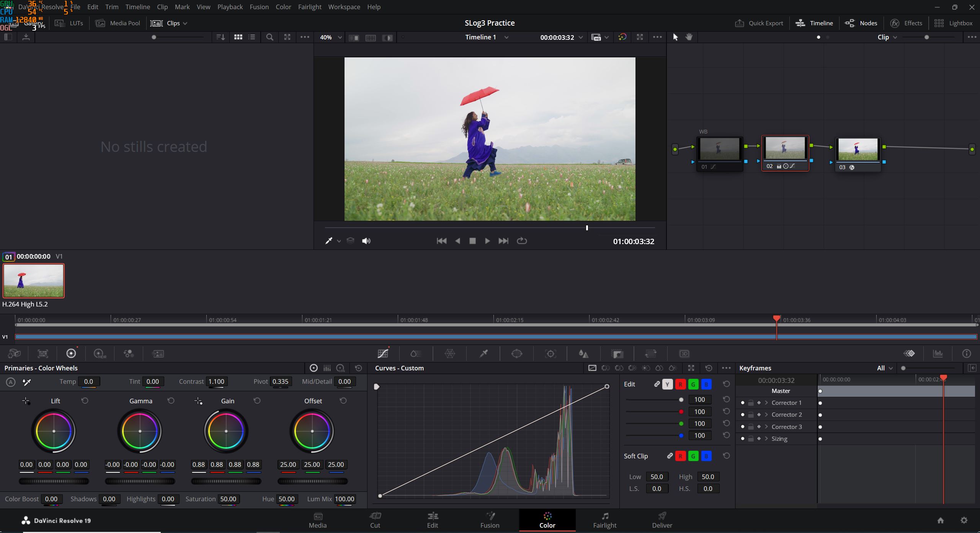Open the Playback menu
Viewport: 980px width, 533px height.
coord(230,7)
